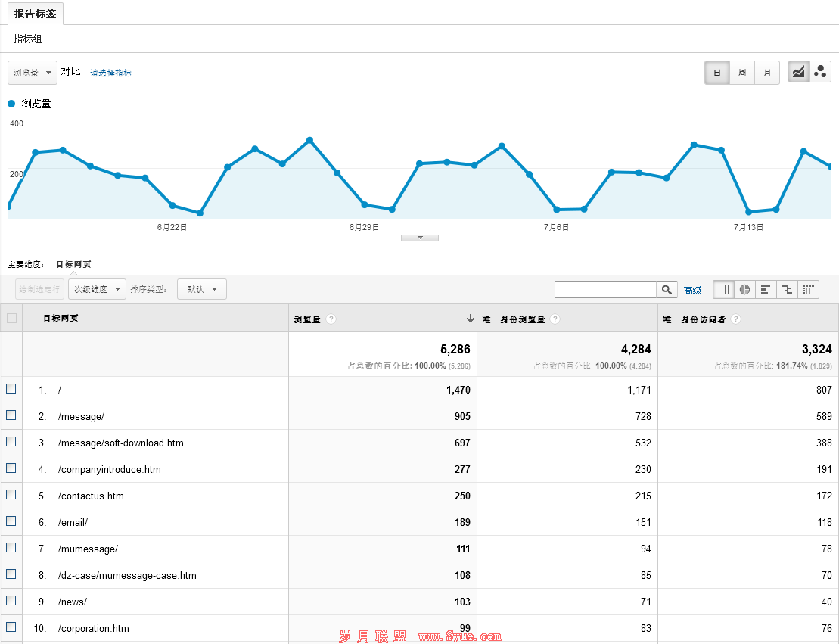839x644 pixels.
Task: Select the pivot table view icon
Action: coord(809,290)
